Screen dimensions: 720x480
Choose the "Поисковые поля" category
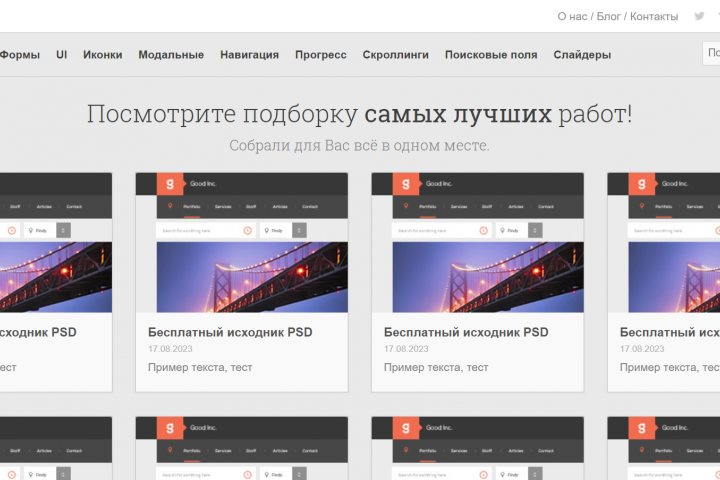pos(491,55)
